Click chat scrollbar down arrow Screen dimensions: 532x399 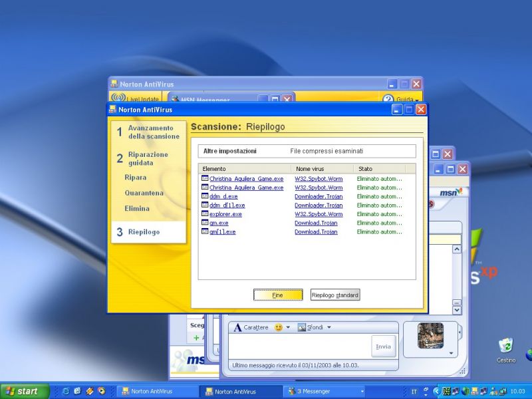tap(457, 310)
